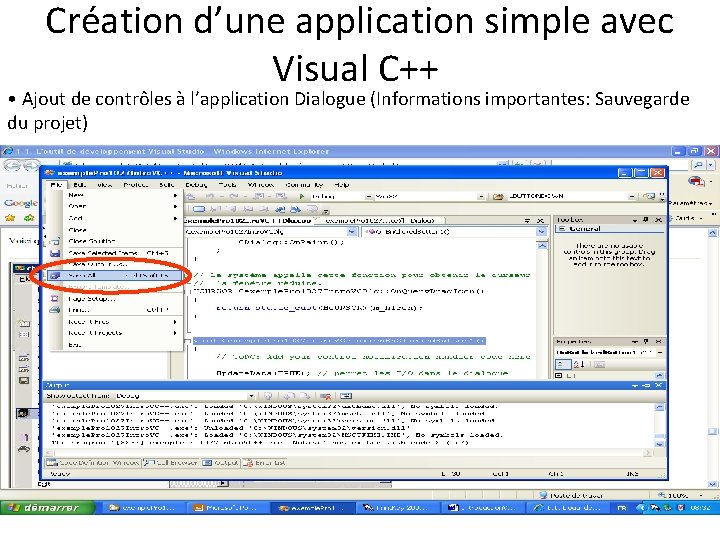
Task: Click editor vertical scrollbar up arrow
Action: (542, 246)
